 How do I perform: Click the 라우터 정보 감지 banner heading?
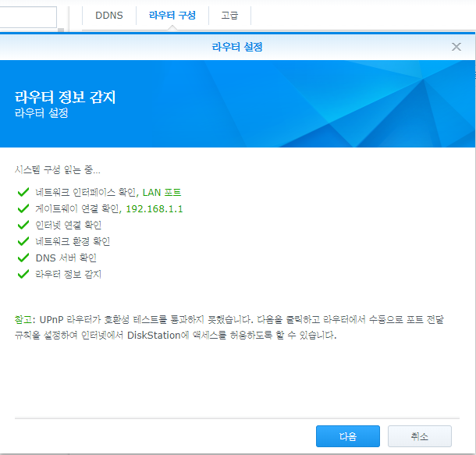(x=65, y=97)
